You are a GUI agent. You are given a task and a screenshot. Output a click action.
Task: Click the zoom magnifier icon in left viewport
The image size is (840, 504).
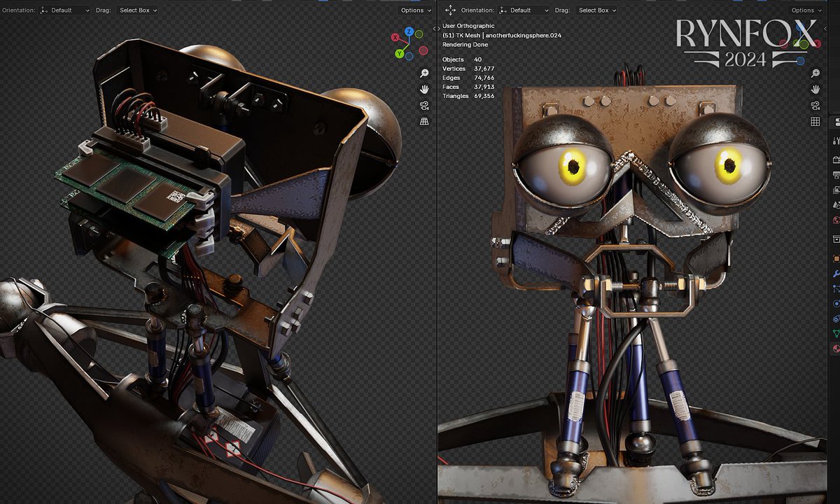point(424,73)
